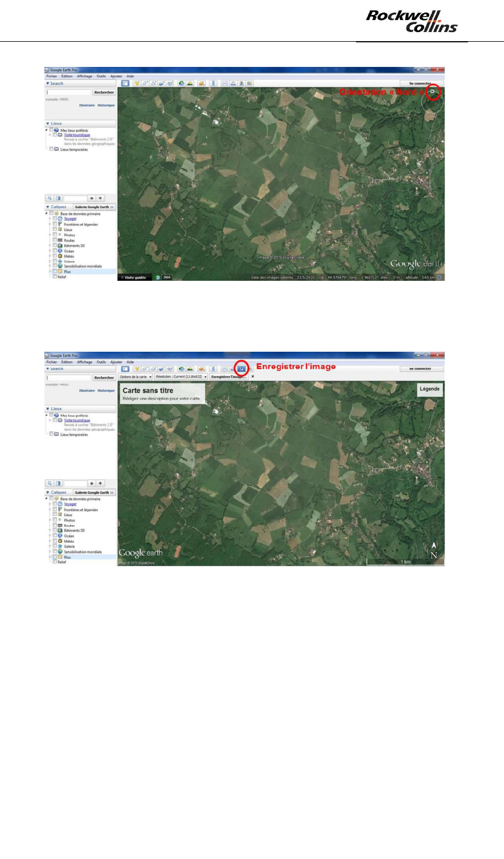Image resolution: width=504 pixels, height=859 pixels.
Task: Expand Visite touristique folder in the first screenshot
Action: click(50, 135)
